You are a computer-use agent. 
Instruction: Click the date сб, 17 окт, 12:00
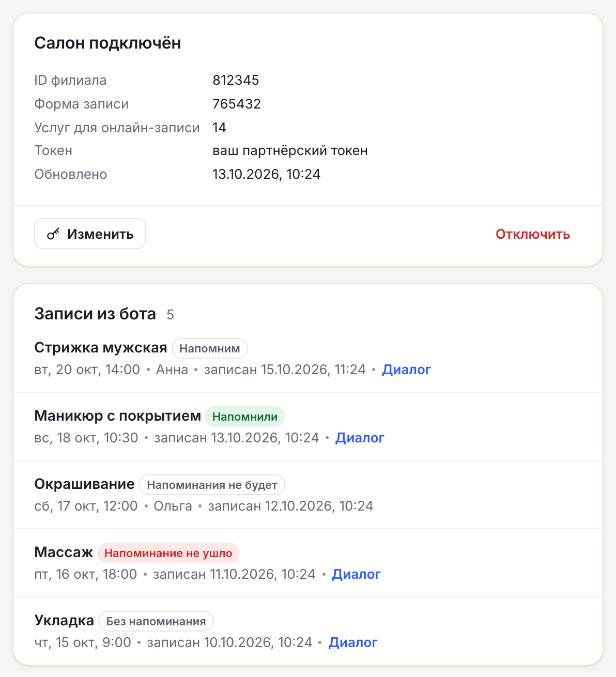tap(86, 506)
